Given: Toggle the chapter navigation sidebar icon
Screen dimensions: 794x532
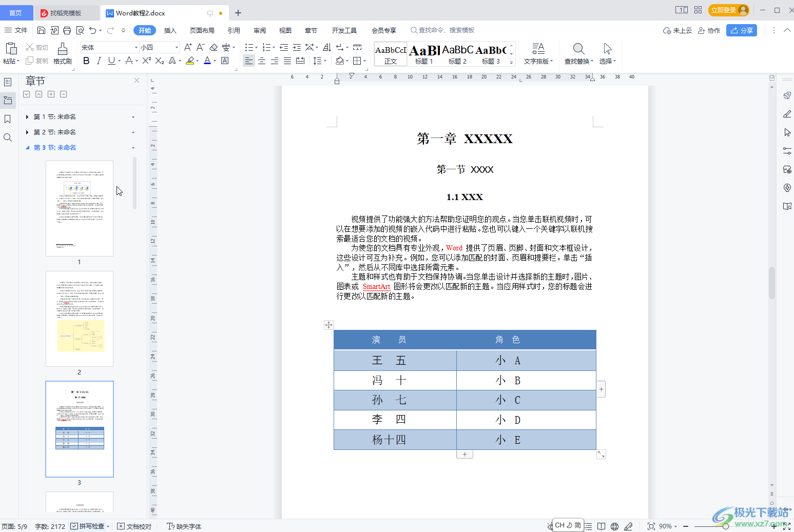Looking at the screenshot, I should click(8, 101).
